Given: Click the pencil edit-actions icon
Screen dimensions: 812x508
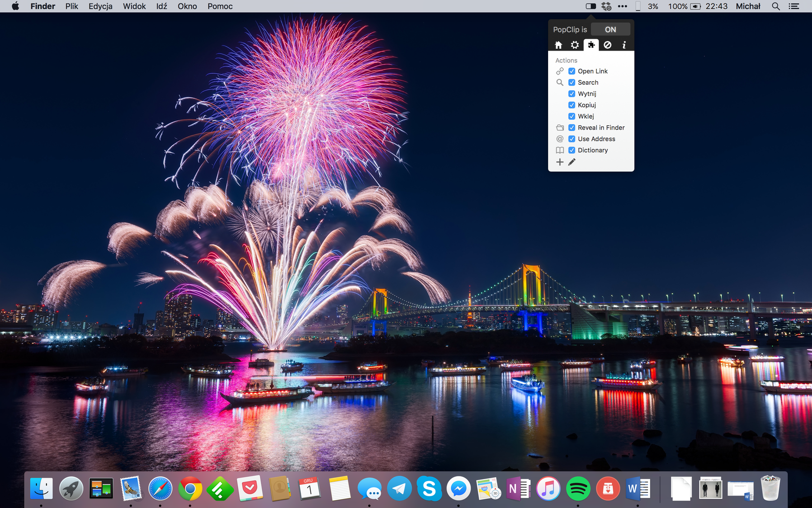Looking at the screenshot, I should coord(572,162).
